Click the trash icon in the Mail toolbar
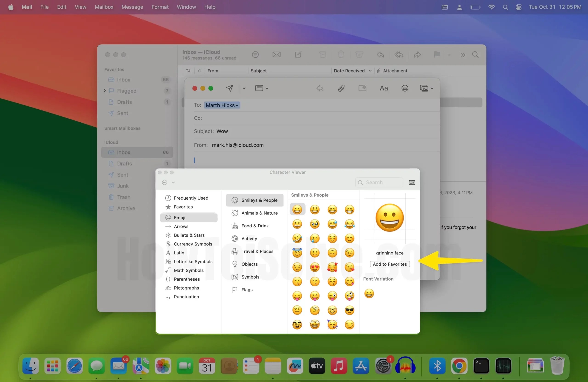588x382 pixels. [x=341, y=55]
